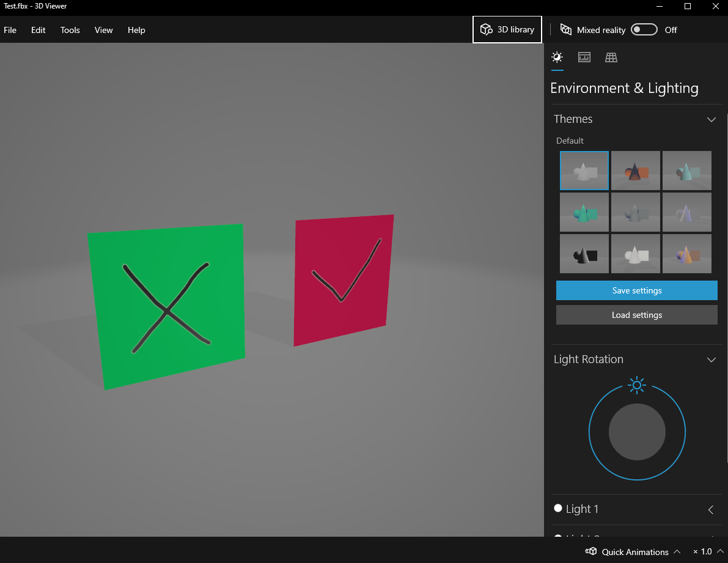
Task: Collapse the Themes section
Action: tap(711, 119)
